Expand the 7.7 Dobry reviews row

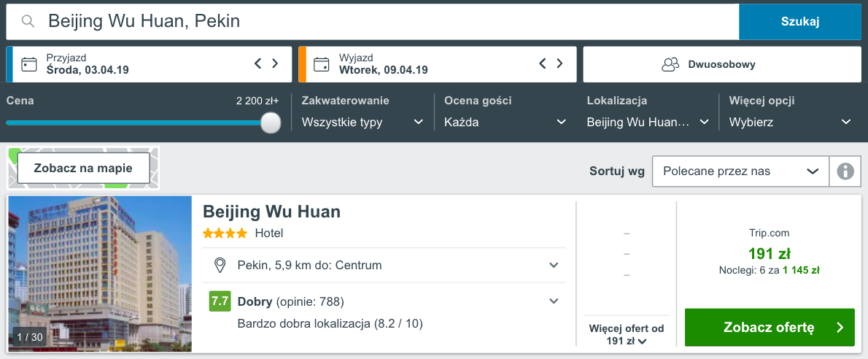554,301
